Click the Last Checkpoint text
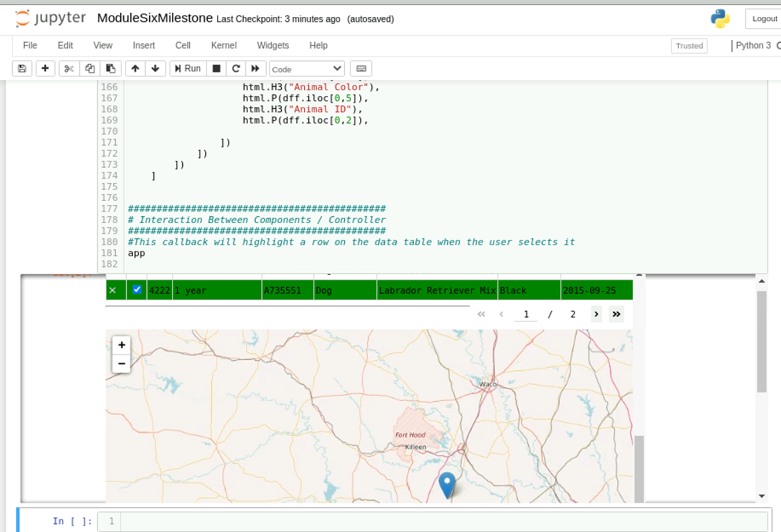This screenshot has height=532, width=781. click(x=278, y=19)
